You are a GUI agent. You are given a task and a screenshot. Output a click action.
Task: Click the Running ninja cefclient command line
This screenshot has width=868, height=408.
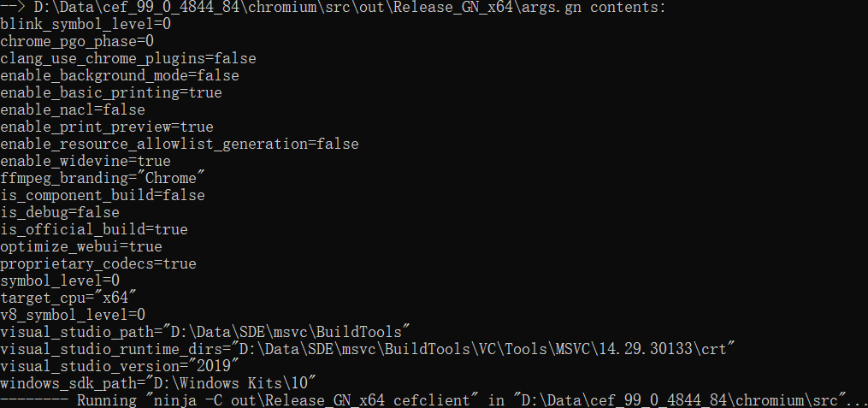[x=434, y=399]
